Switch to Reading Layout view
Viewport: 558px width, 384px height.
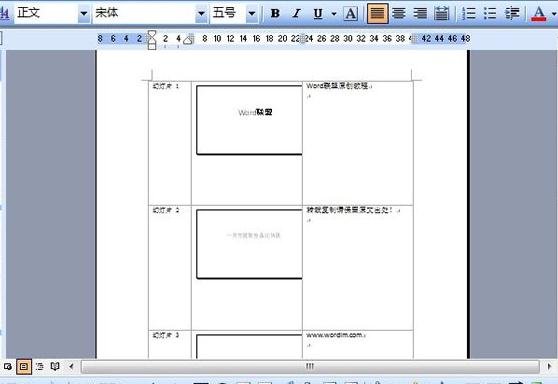coord(55,366)
